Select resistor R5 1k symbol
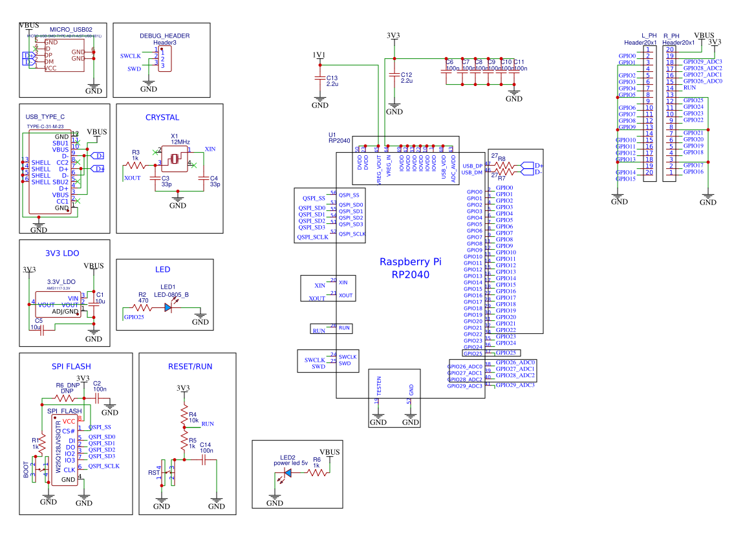756x535 pixels. 184,441
